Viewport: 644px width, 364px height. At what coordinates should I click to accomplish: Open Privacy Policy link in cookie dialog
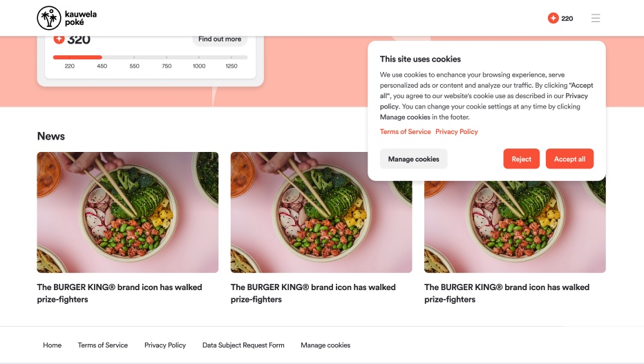click(456, 132)
